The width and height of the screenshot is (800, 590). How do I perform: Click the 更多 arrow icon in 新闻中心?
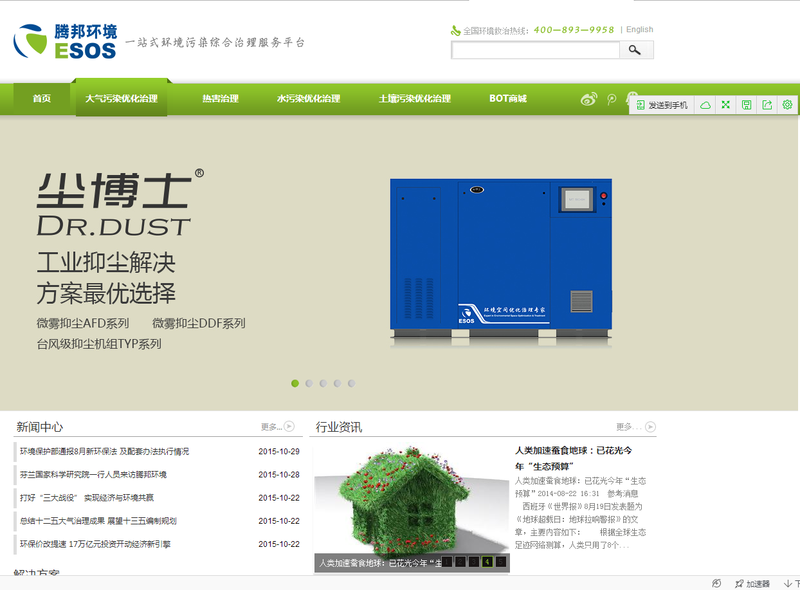click(289, 426)
